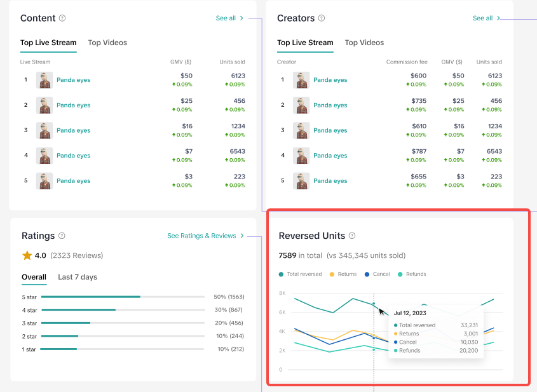The height and width of the screenshot is (392, 537).
Task: Open See all in Content panel
Action: 229,18
